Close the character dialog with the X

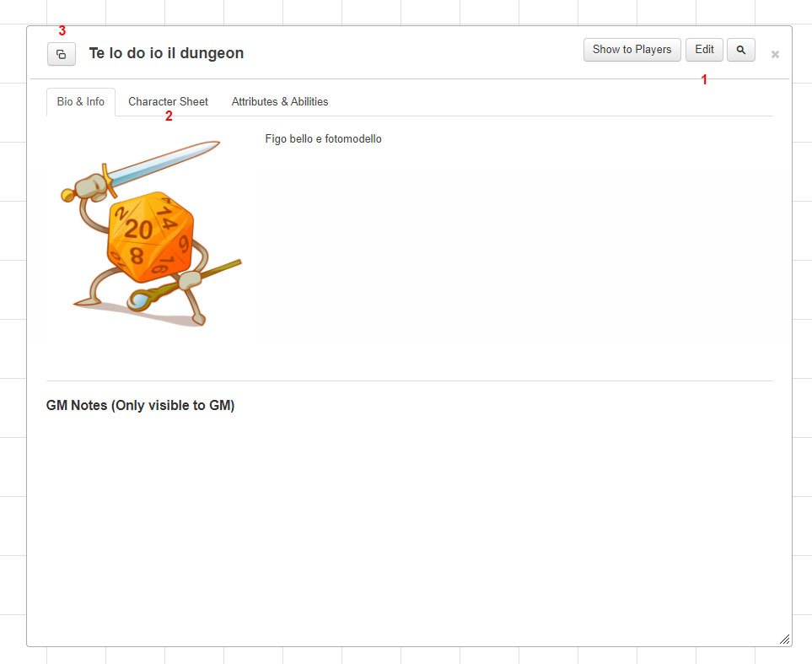click(x=775, y=55)
